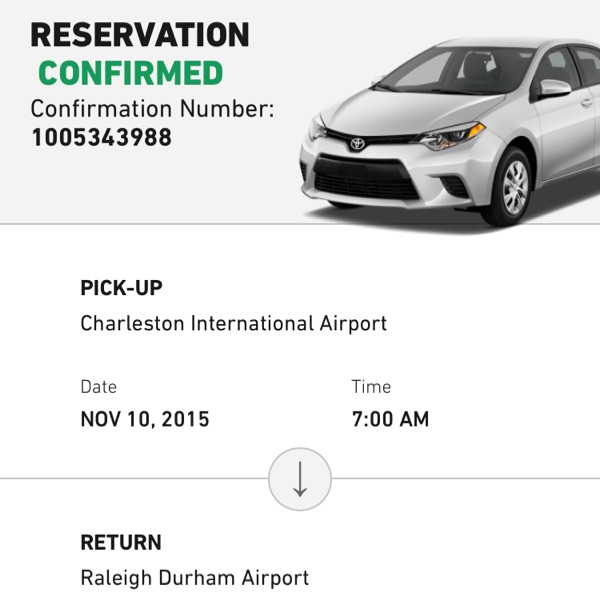Click the green CONFIRMED status text
The height and width of the screenshot is (600, 600).
pos(130,73)
